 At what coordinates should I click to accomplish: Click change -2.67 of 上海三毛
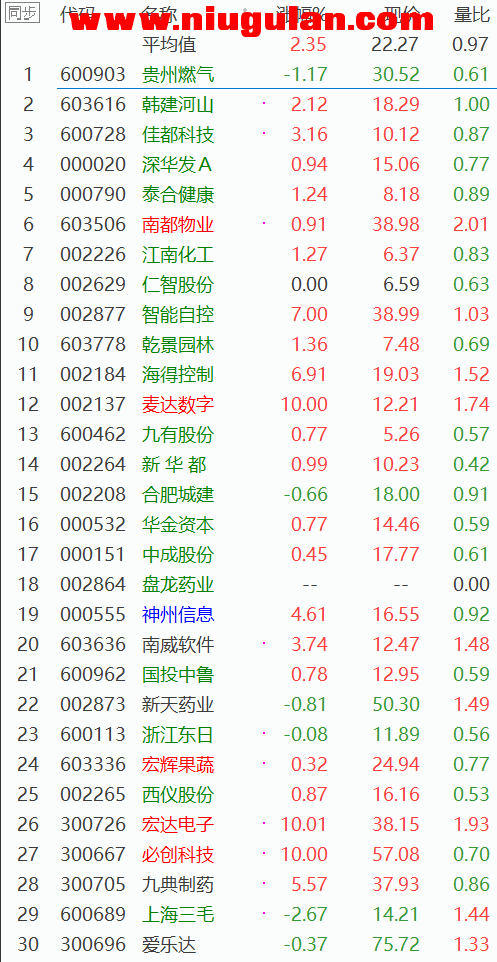pyautogui.click(x=306, y=915)
